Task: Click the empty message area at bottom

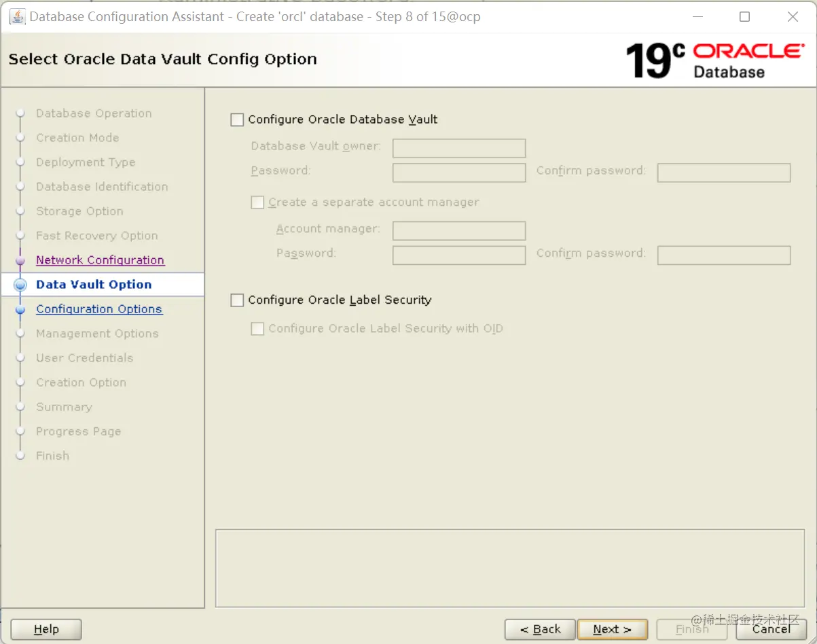Action: [510, 568]
